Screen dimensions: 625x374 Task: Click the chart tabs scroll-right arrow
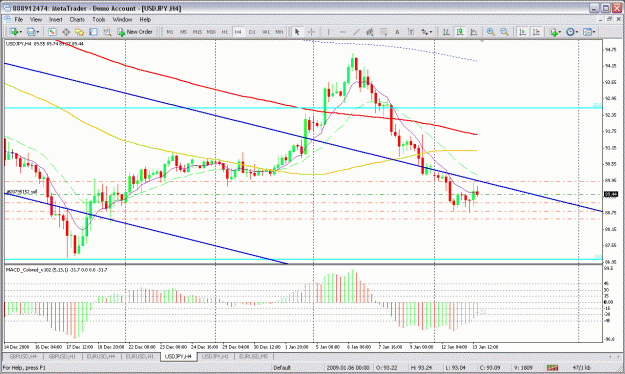(x=619, y=356)
